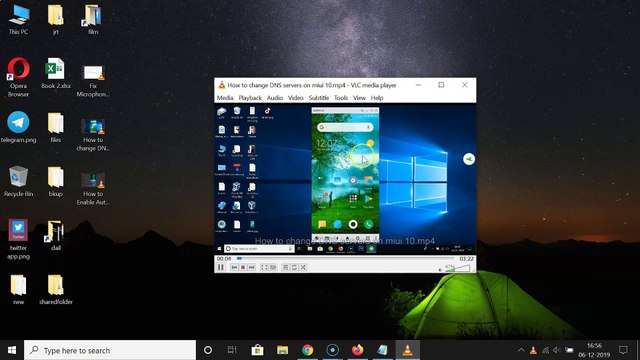Screen dimensions: 640x360
Task: Open the Media menu in VLC
Action: [225, 98]
